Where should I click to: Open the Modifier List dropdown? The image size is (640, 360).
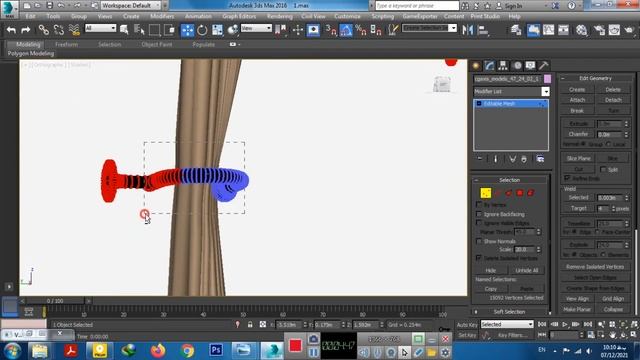click(x=512, y=91)
